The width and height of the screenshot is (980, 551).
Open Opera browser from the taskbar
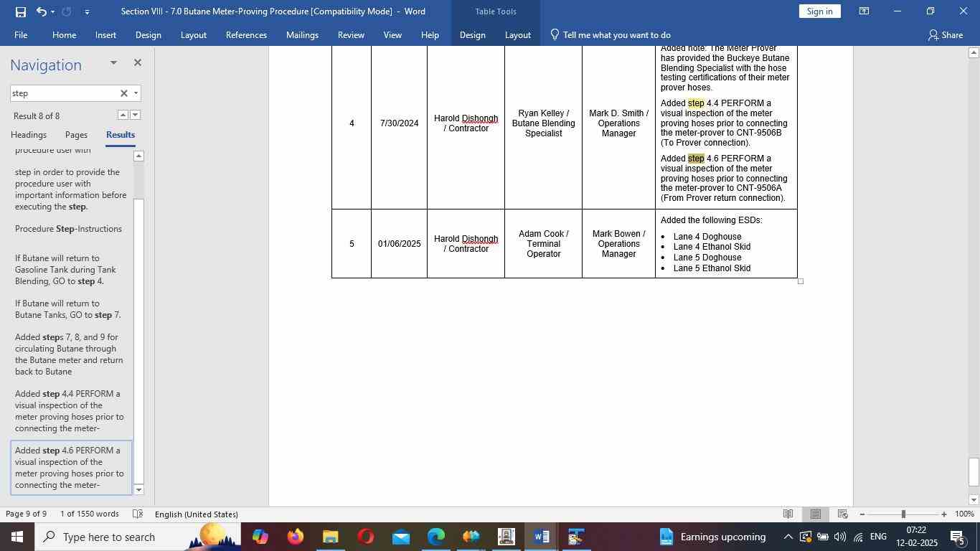(365, 537)
